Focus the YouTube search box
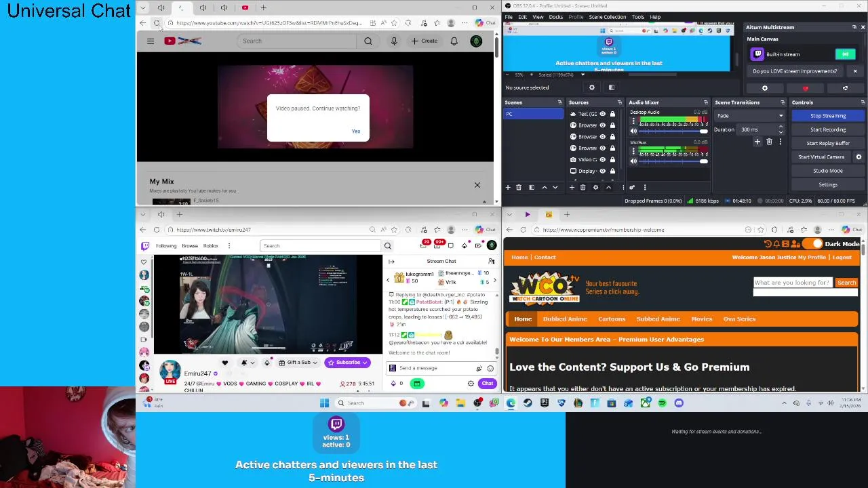868x488 pixels. (x=296, y=41)
